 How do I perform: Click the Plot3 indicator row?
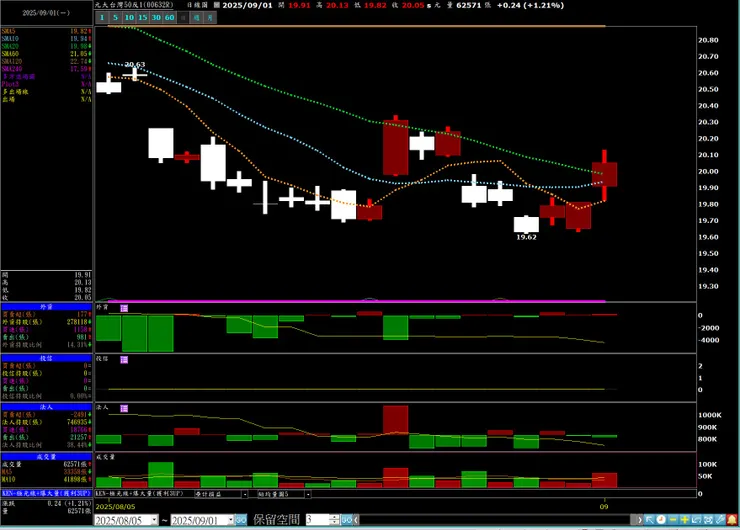tap(46, 84)
